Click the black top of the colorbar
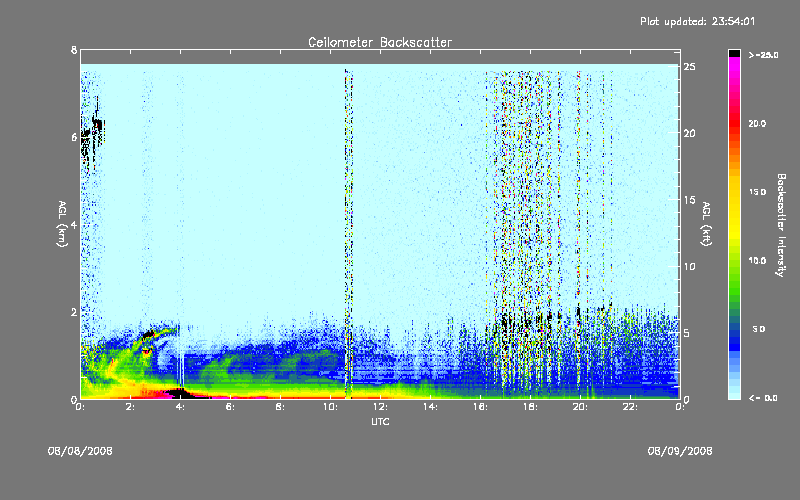Viewport: 800px width, 500px height. [x=734, y=53]
